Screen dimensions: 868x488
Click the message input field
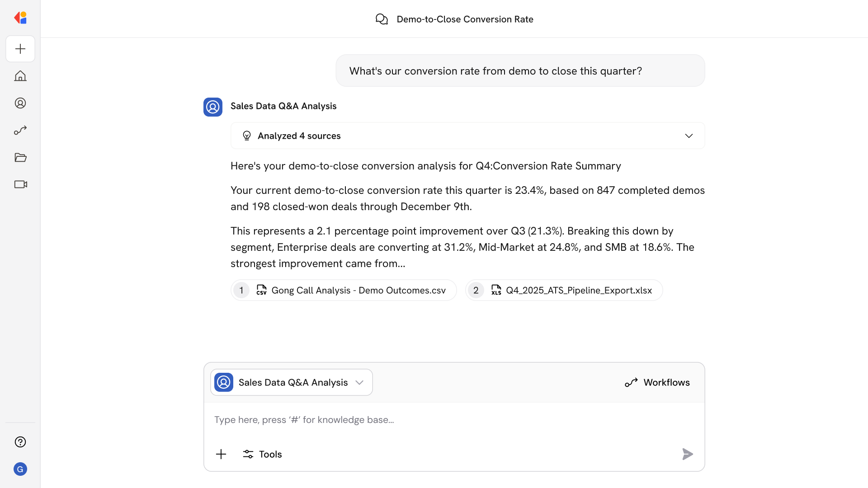pyautogui.click(x=452, y=420)
